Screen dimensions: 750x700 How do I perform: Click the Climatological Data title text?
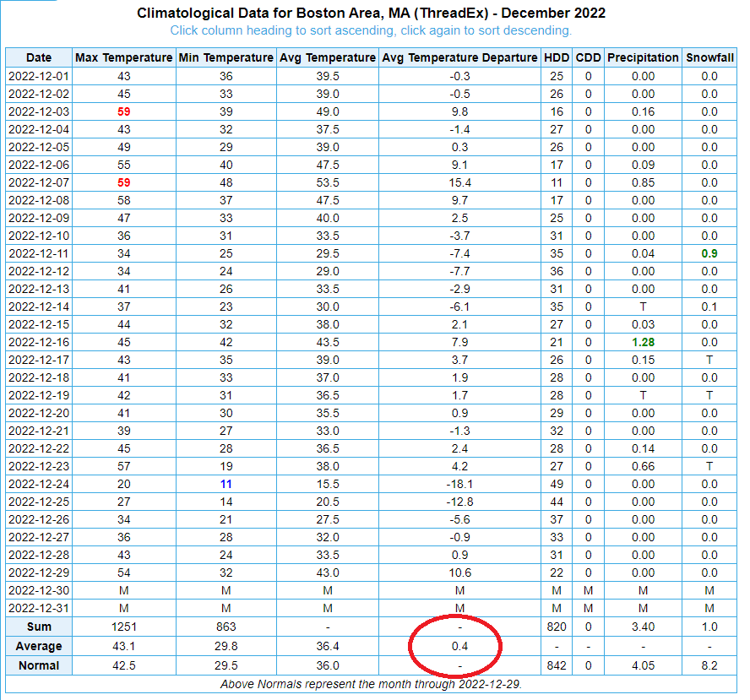(x=371, y=13)
